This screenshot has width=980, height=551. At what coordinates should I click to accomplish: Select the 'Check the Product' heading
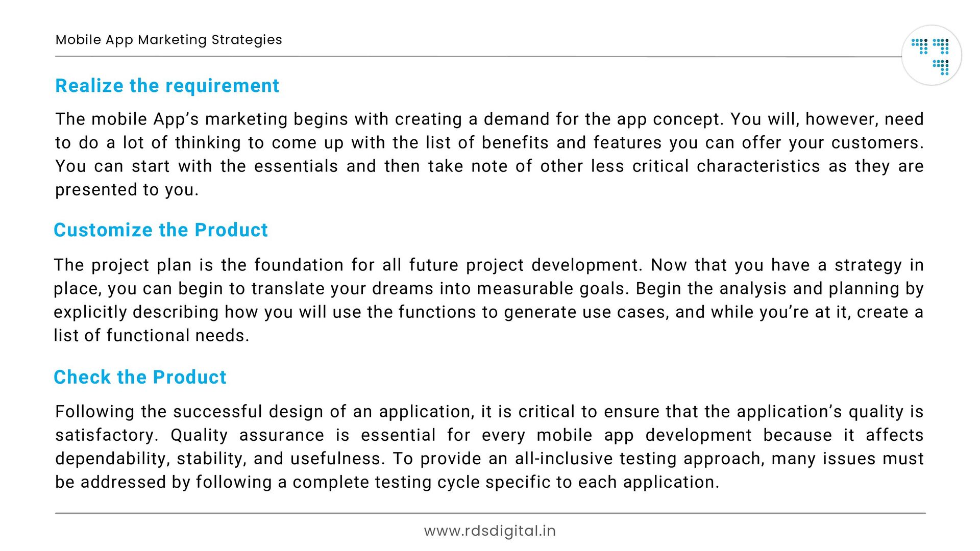click(x=140, y=377)
